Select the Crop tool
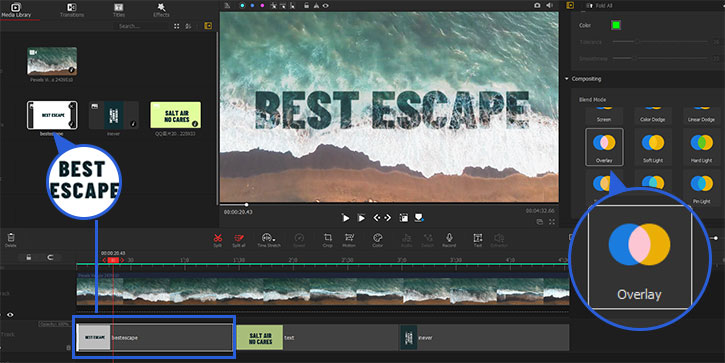Viewport: 725px width, 363px height. (328, 240)
